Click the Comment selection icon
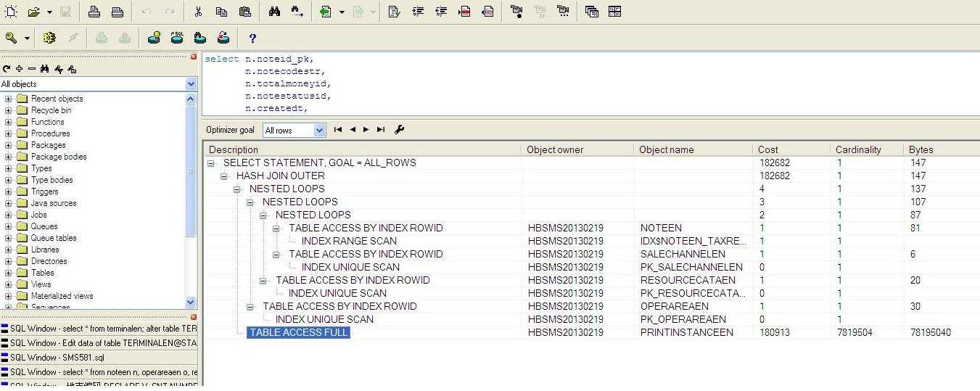Viewport: 980px width, 391px height. [x=464, y=12]
